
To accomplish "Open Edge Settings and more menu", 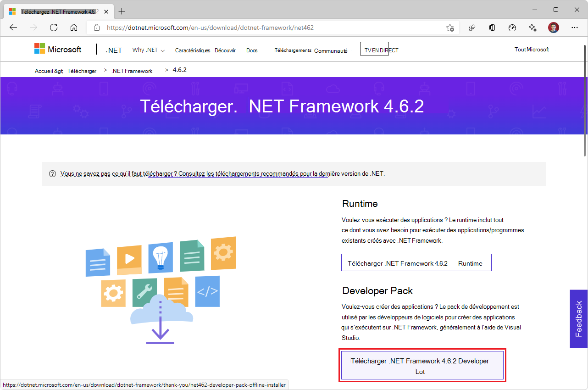I will (574, 28).
